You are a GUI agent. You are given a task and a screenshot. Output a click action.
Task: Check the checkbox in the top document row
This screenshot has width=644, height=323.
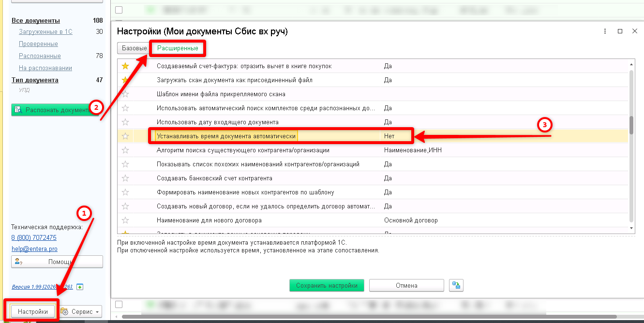click(119, 10)
